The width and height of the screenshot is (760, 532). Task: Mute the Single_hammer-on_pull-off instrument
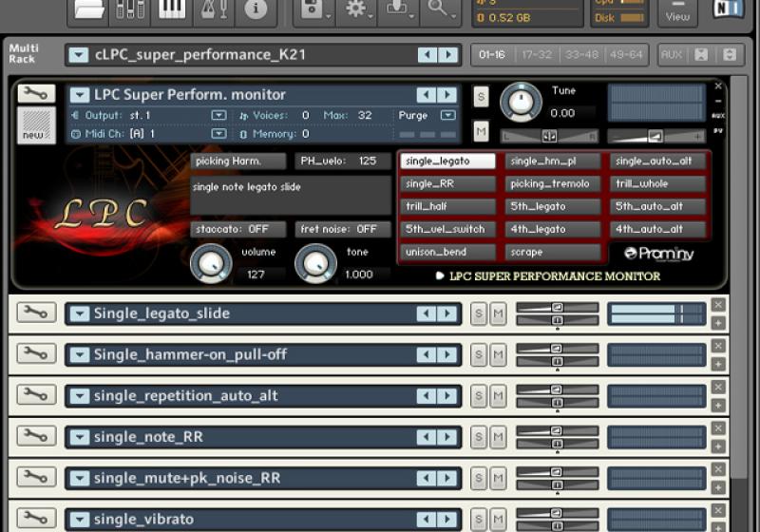[x=498, y=354]
